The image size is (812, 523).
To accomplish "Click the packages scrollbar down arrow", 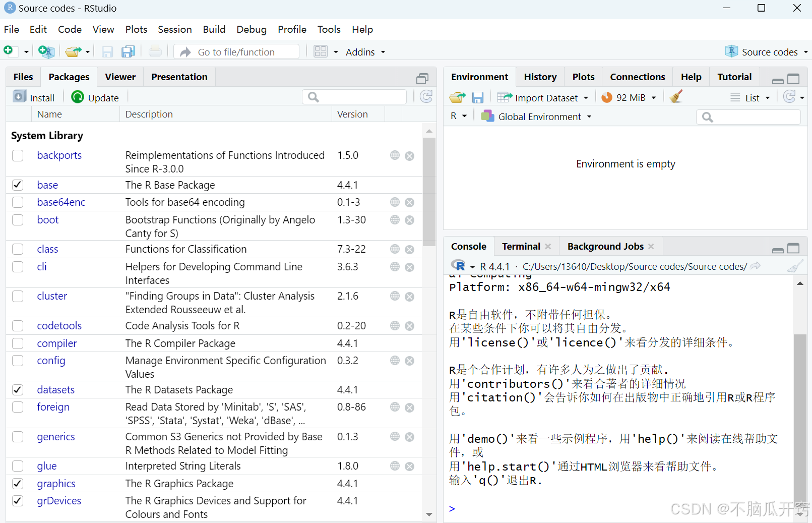I will click(429, 514).
